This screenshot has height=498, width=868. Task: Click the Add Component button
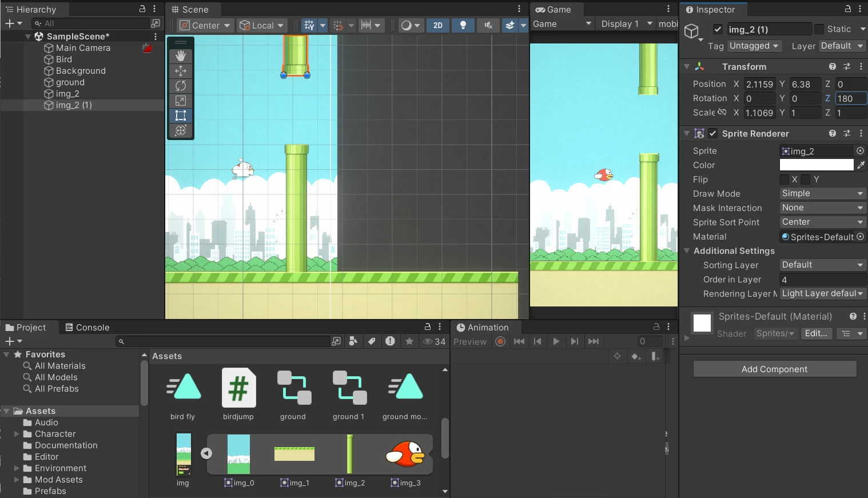(775, 369)
